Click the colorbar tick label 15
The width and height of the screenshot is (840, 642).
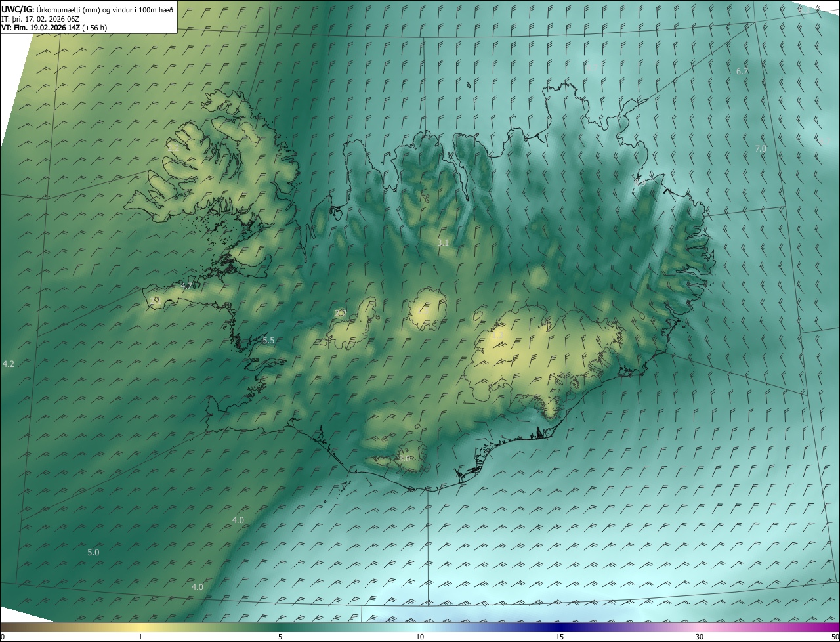pos(560,637)
